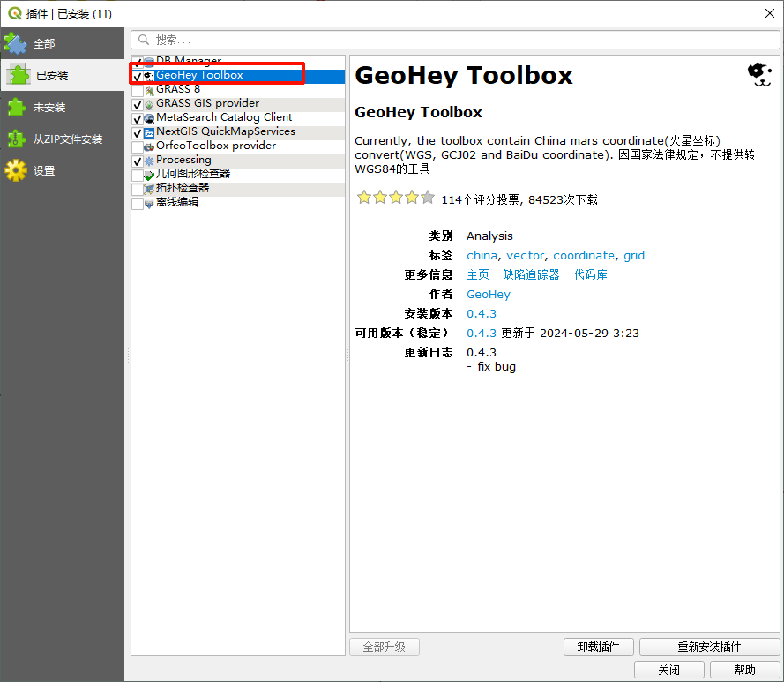Disable the GeoHey Toolbox checkbox
The height and width of the screenshot is (682, 784).
(x=138, y=77)
